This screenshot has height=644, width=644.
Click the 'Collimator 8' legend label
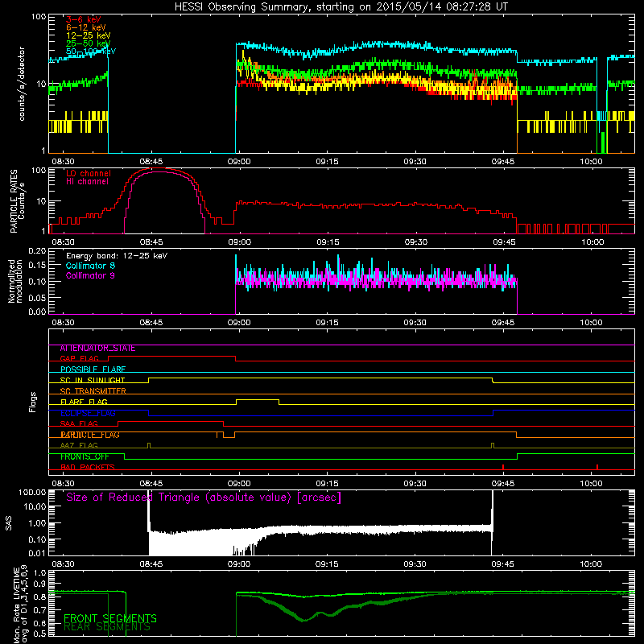click(90, 266)
